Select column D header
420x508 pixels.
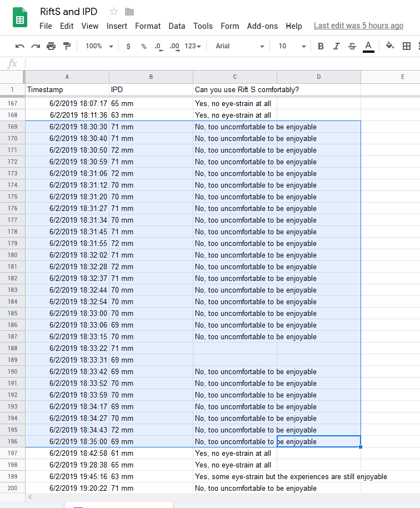[319, 77]
